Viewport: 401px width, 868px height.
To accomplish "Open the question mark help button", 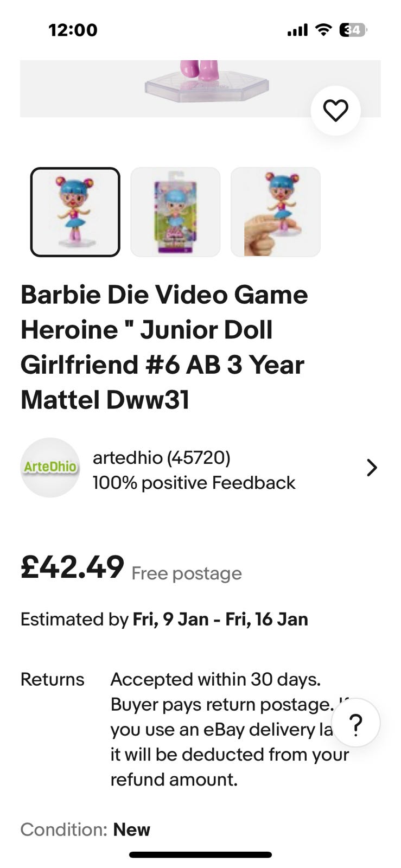I will [355, 724].
